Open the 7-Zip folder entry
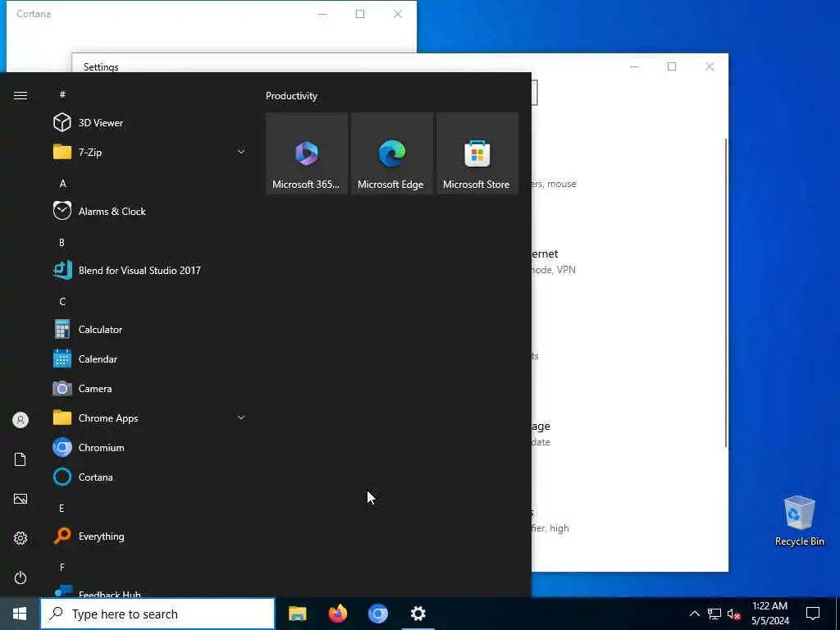 150,152
